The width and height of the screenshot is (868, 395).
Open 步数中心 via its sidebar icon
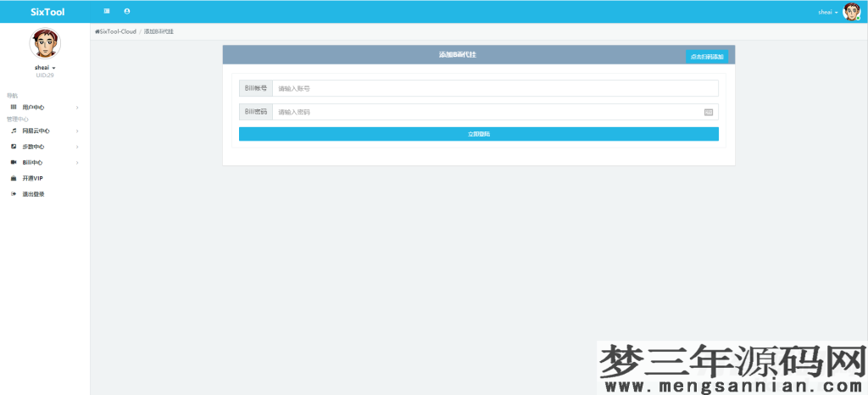[x=14, y=147]
